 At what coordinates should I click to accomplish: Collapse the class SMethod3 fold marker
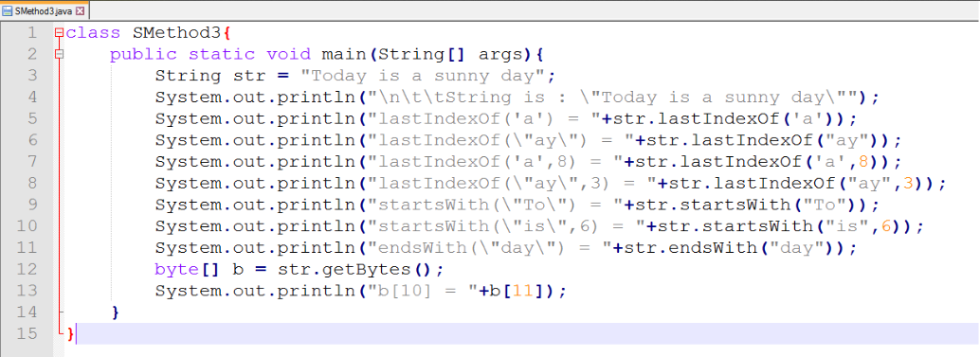click(x=59, y=32)
